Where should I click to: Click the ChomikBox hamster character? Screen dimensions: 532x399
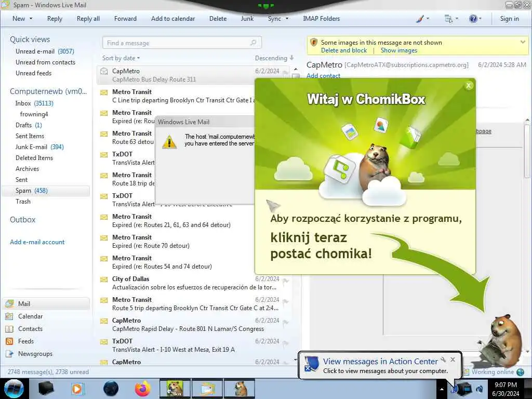tap(501, 342)
